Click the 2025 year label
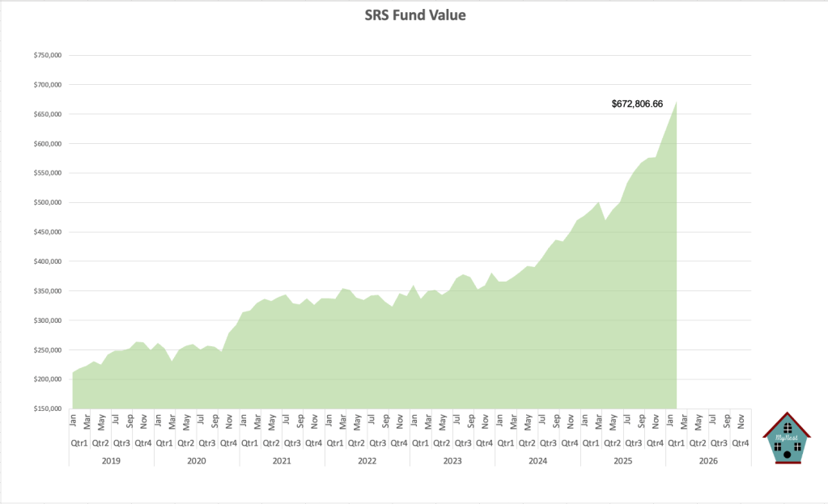Screen dimensions: 828x504 (x=622, y=460)
